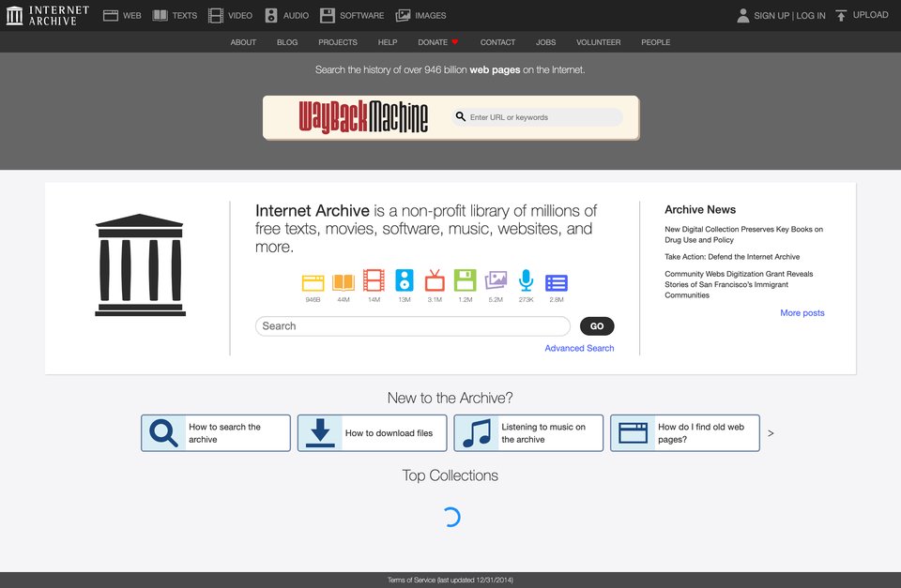Open the JOBS menu item
Screen dimensions: 901x588
tap(545, 42)
